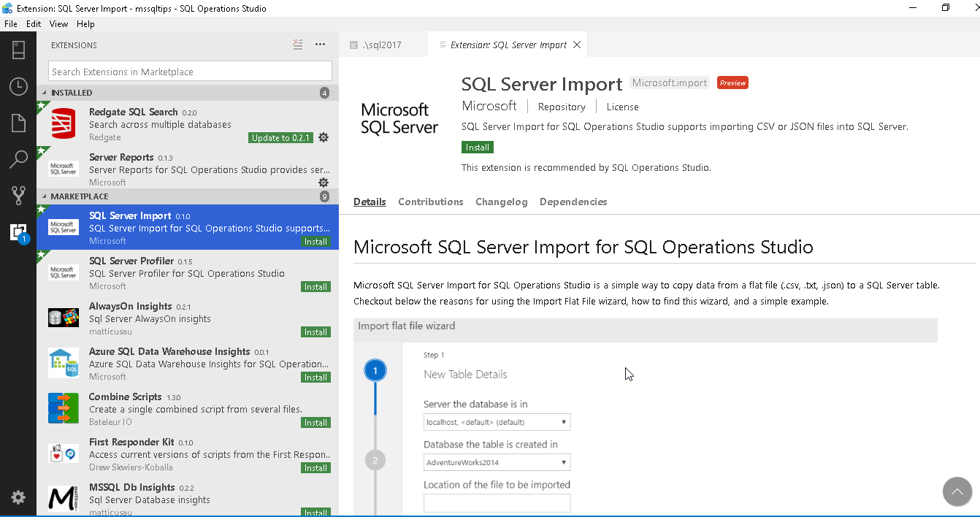The image size is (980, 517).
Task: Open the extensions panel More actions menu
Action: tap(320, 45)
